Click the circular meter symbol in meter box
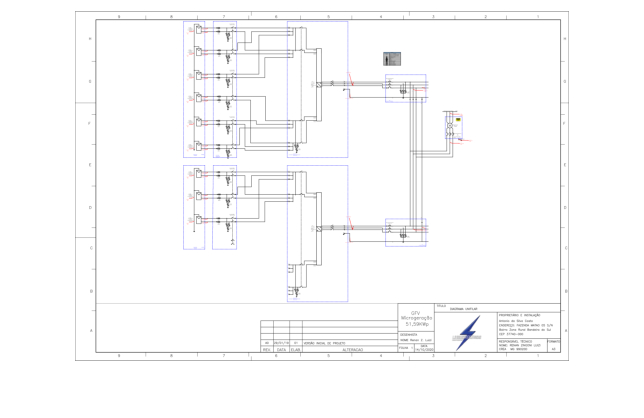The image size is (644, 418). click(x=449, y=125)
